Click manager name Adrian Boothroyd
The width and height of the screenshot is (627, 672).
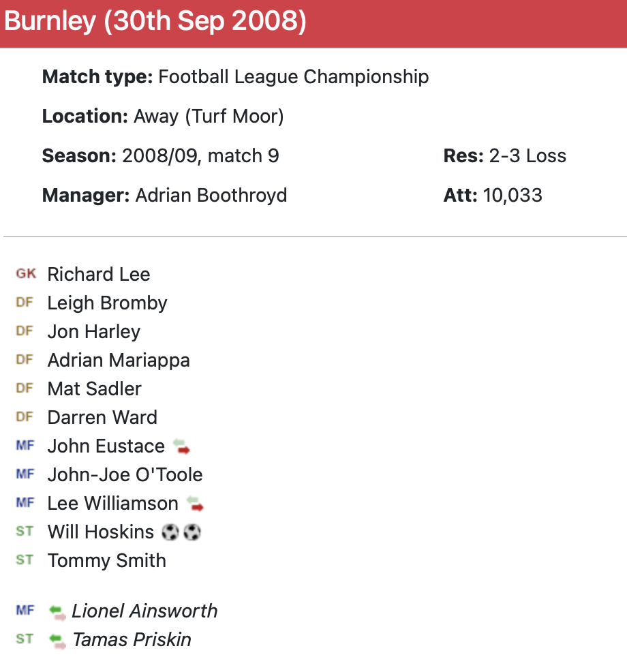(x=211, y=196)
